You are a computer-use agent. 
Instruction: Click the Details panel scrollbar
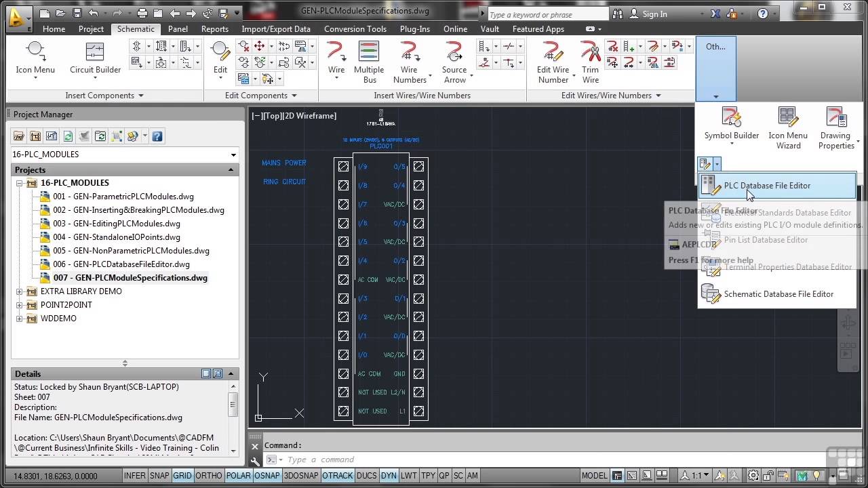click(x=233, y=420)
